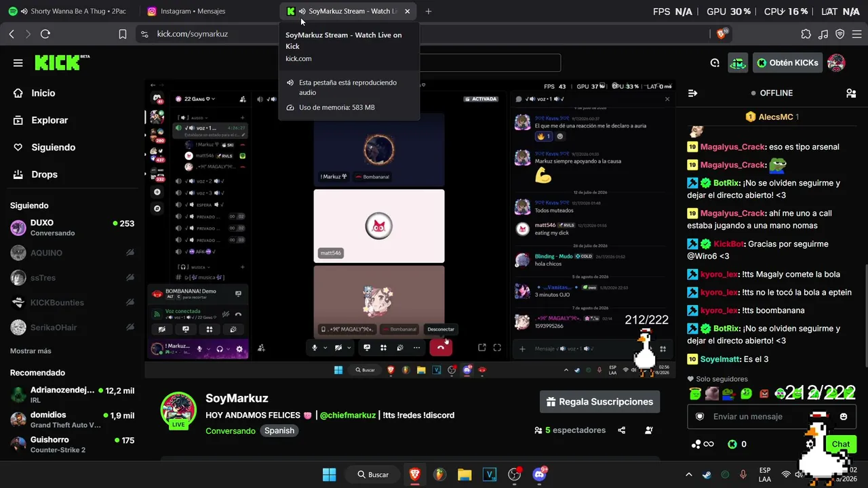Open the emoji picker in chat input
The width and height of the screenshot is (868, 488).
[844, 417]
